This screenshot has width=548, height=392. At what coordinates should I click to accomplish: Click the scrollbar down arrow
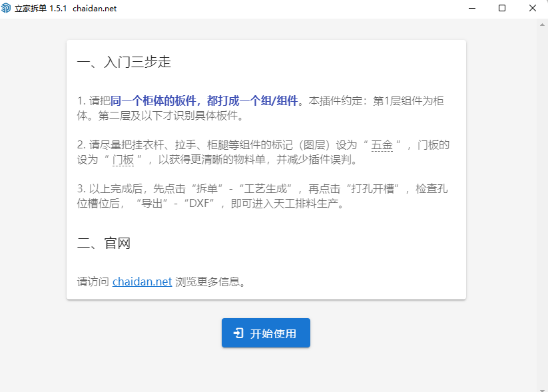(x=542, y=387)
